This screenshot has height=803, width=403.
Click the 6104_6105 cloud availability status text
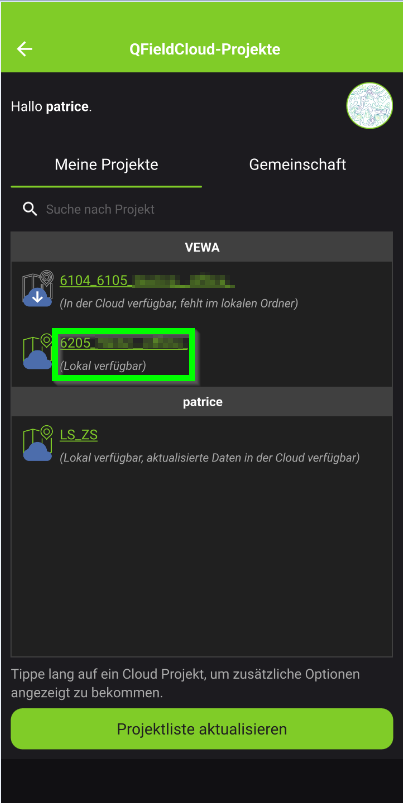[179, 303]
